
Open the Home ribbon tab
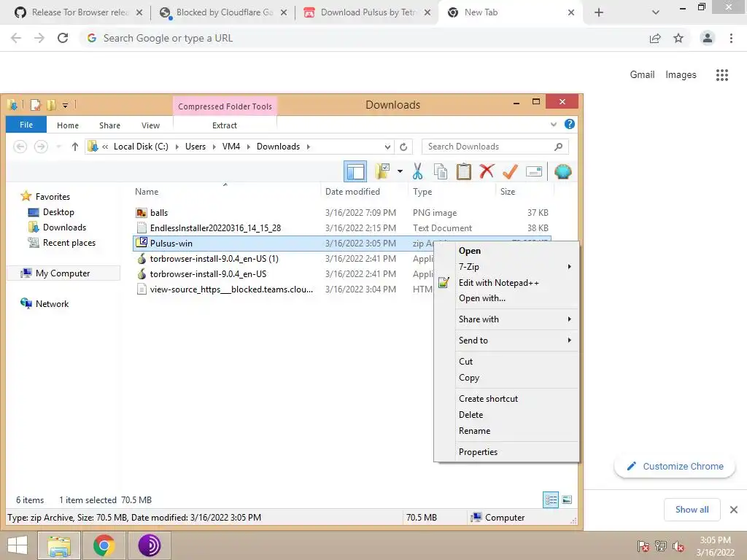point(68,125)
